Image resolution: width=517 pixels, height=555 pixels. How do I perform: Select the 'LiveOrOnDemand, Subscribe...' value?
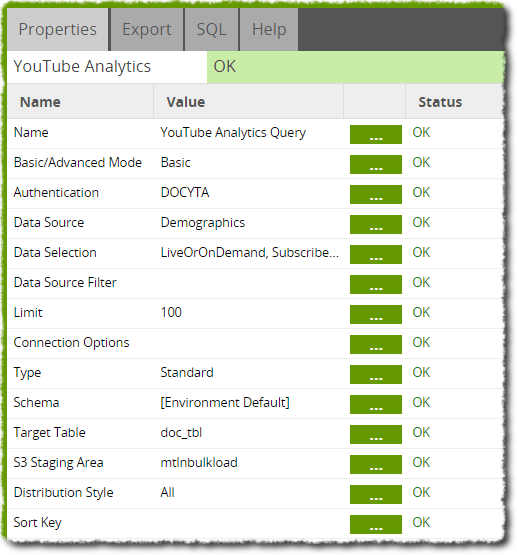(x=249, y=252)
